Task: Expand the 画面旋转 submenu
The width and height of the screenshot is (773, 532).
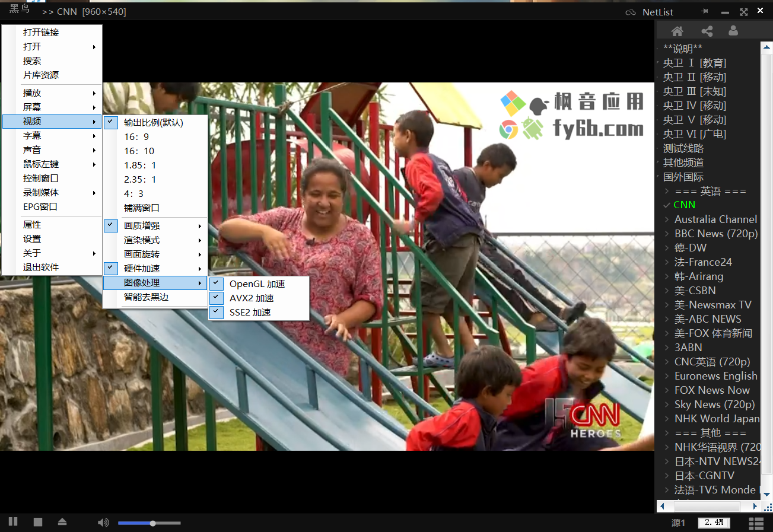Action: [x=155, y=254]
